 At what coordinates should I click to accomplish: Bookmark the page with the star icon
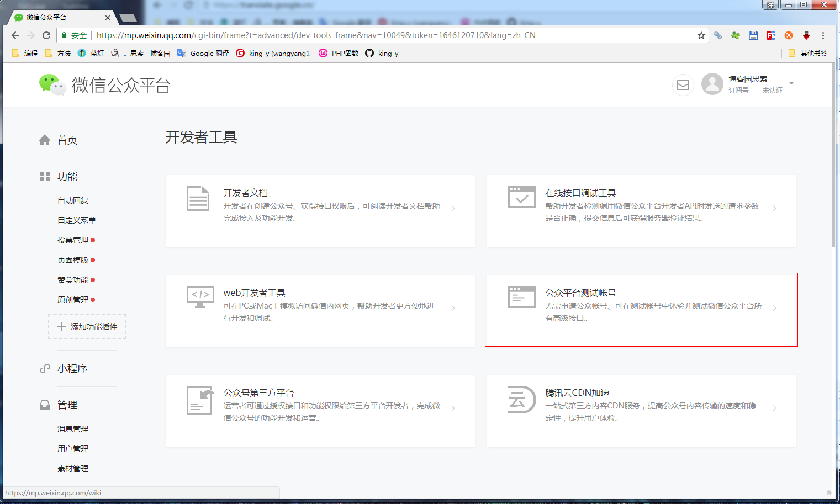tap(701, 35)
